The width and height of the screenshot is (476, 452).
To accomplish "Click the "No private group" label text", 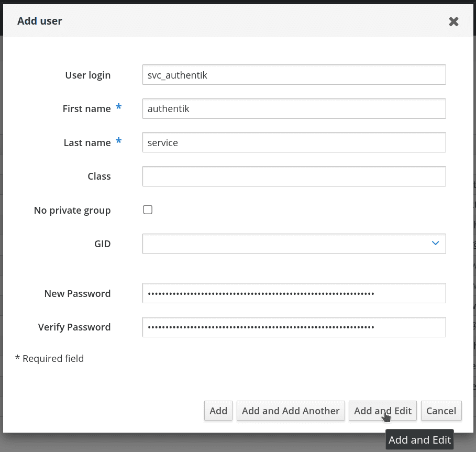I will [x=72, y=211].
